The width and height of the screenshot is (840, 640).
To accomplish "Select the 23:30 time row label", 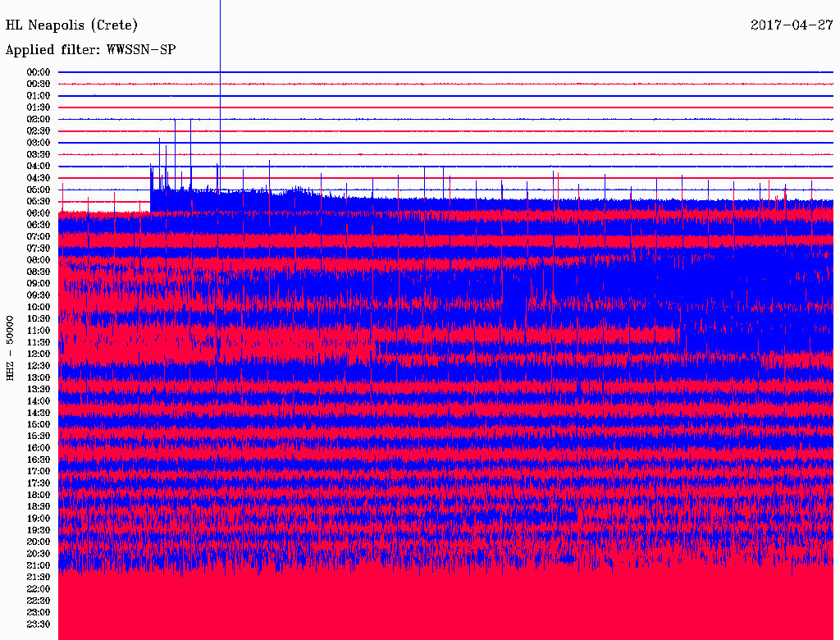I will 39,624.
